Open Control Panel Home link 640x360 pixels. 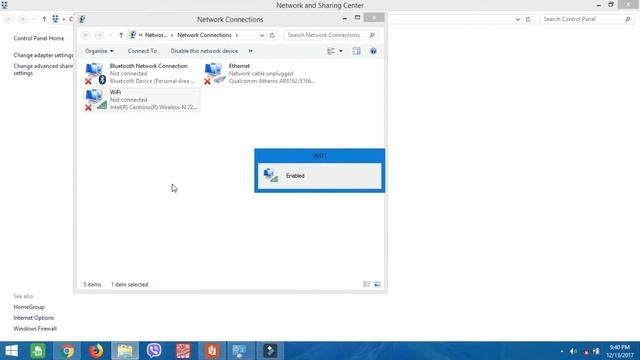(39, 38)
